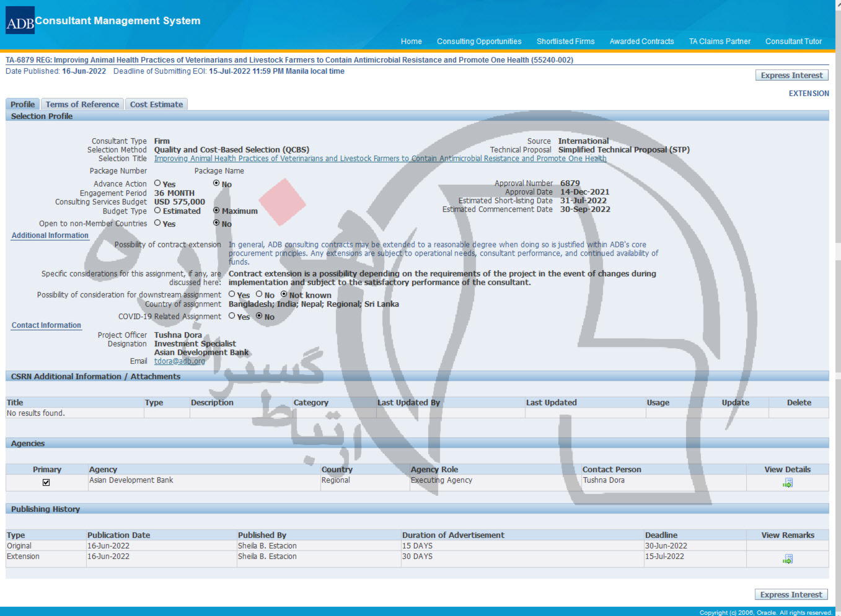
Task: Select Estimated budget type radio
Action: pos(157,211)
